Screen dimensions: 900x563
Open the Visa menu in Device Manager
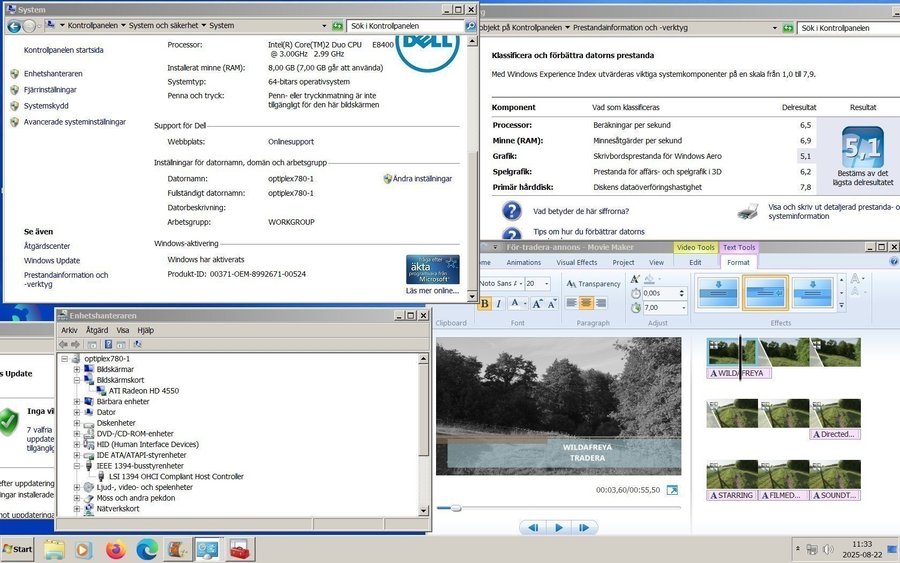pyautogui.click(x=122, y=330)
